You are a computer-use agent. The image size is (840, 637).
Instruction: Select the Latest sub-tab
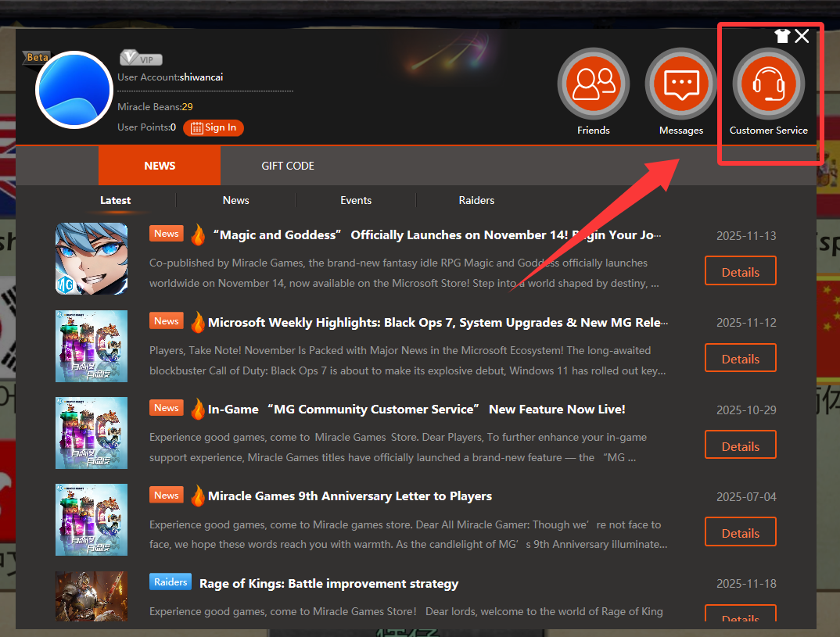point(115,200)
